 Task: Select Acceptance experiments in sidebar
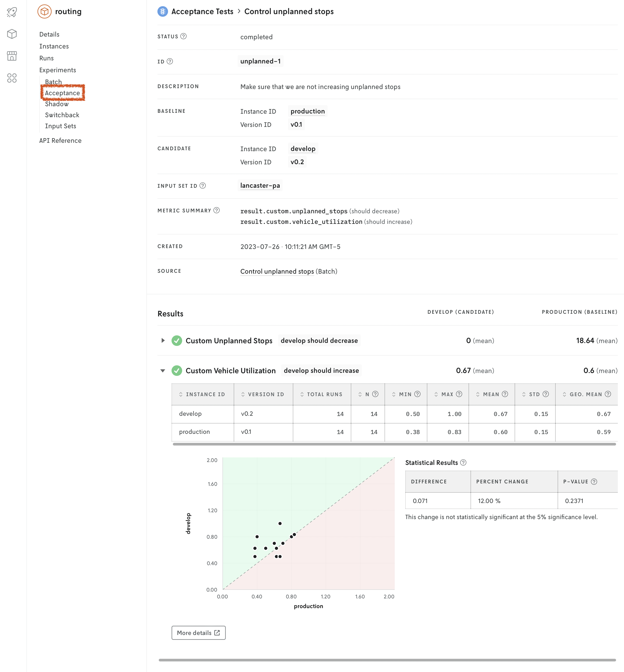point(62,93)
